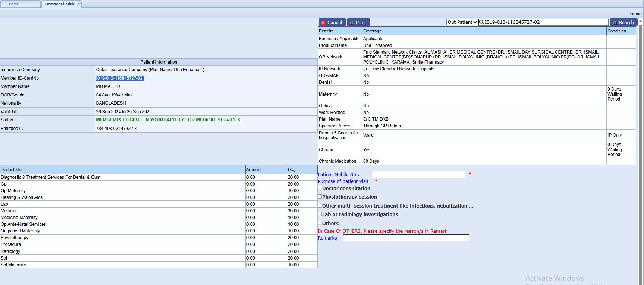Enable Other multi-session treatment checkbox
The height and width of the screenshot is (285, 644).
[320, 205]
